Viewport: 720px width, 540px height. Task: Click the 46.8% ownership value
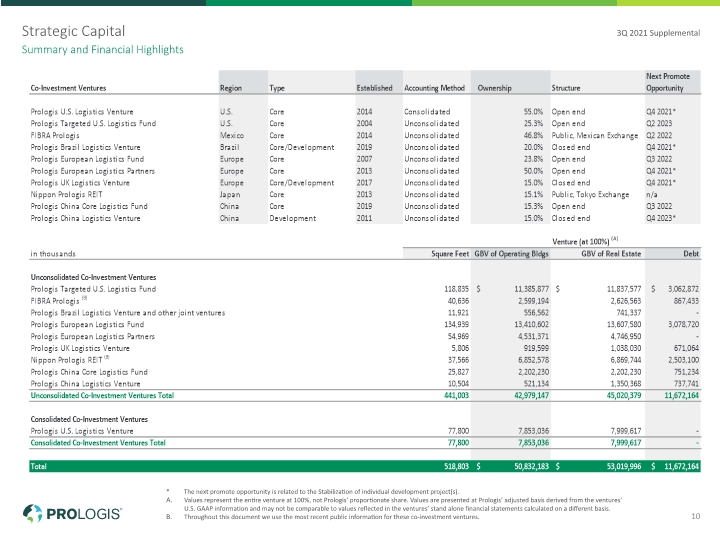pos(533,135)
